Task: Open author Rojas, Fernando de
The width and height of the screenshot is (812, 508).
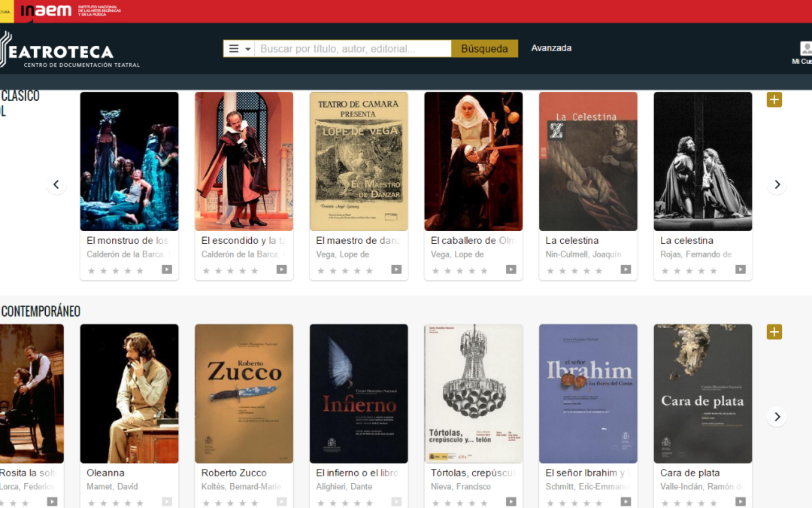Action: pos(696,254)
